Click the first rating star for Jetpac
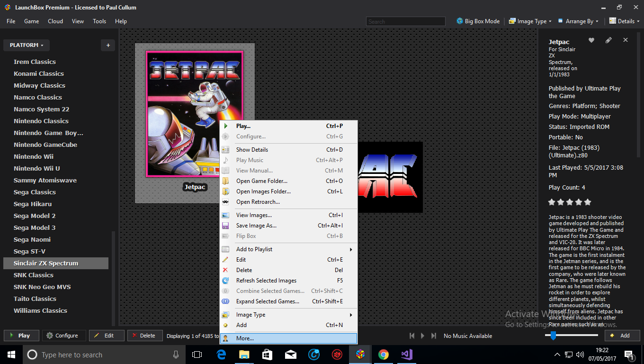Screen dimensions: 644x364 click(552, 202)
